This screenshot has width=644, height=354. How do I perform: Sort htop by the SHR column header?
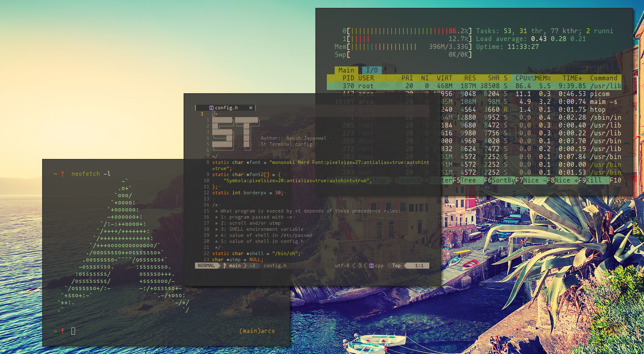click(x=494, y=78)
